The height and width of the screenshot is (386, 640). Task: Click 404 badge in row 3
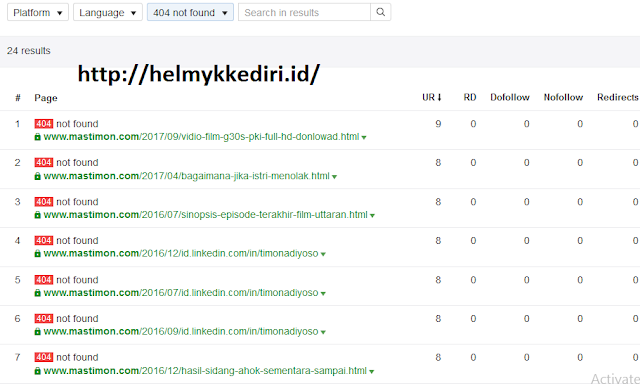(44, 202)
